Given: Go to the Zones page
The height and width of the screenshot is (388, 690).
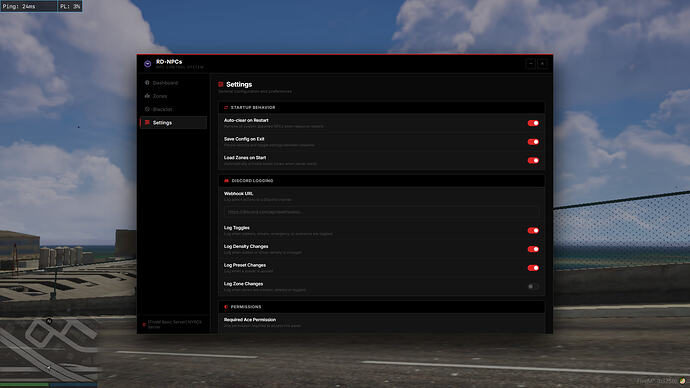Looking at the screenshot, I should click(x=173, y=96).
